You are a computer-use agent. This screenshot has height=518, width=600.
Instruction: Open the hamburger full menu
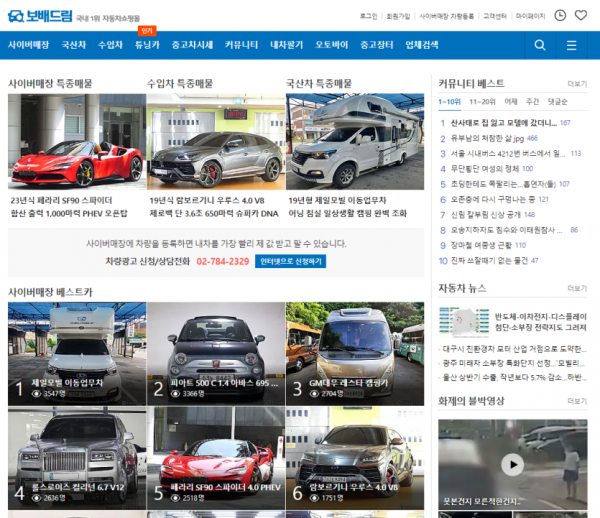coord(571,45)
